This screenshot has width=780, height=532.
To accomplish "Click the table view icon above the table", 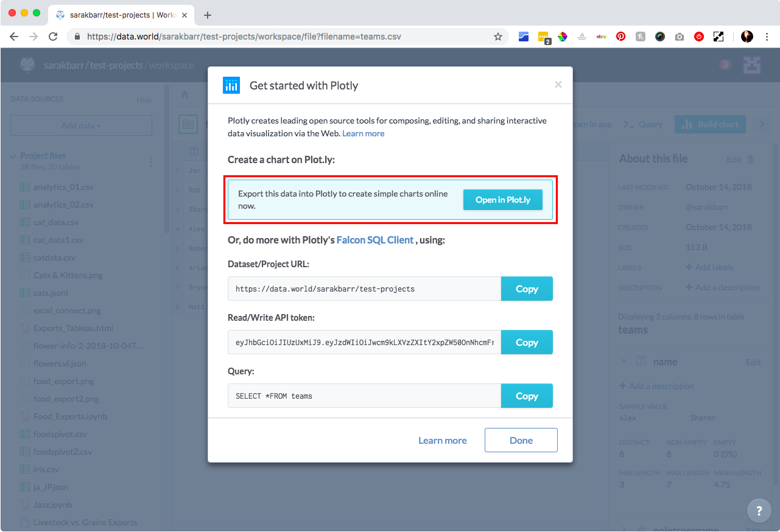I will 188,124.
